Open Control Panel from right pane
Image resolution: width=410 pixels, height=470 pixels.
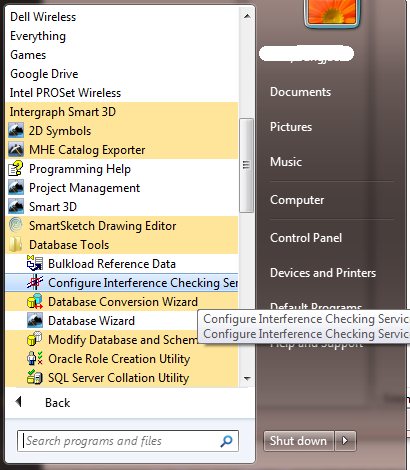coord(306,238)
